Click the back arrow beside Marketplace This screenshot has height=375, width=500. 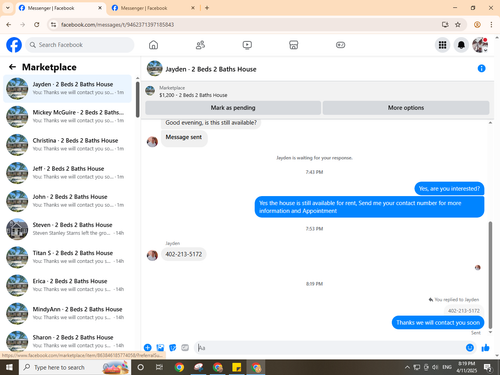click(12, 67)
